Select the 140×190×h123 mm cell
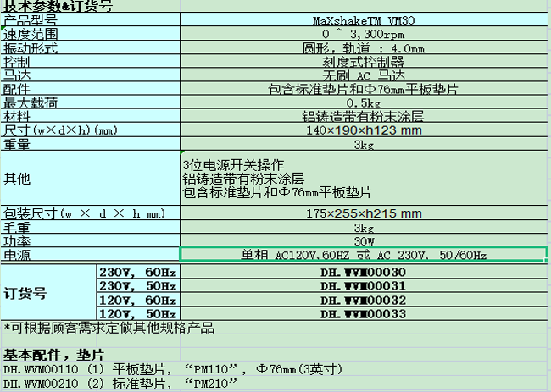Viewport: 551px width, 392px height. [364, 130]
